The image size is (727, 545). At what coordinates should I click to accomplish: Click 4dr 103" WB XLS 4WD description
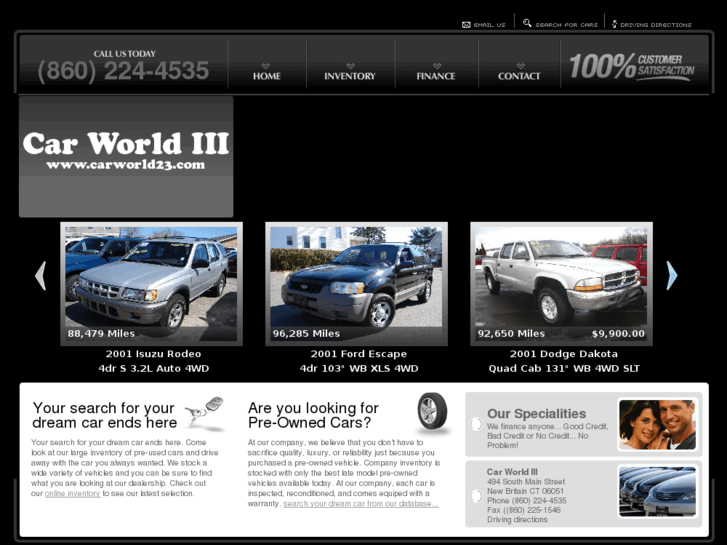(358, 368)
